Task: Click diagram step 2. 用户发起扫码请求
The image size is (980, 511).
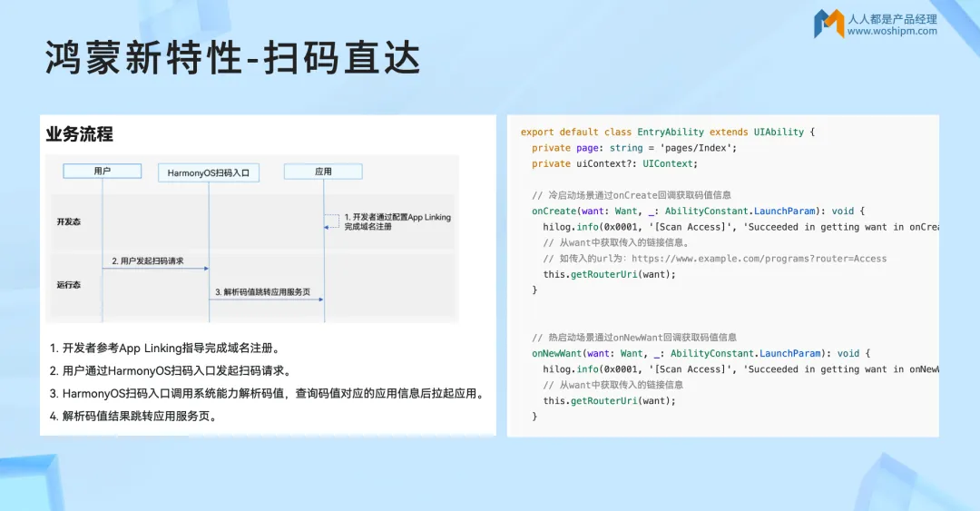Action: pyautogui.click(x=148, y=260)
